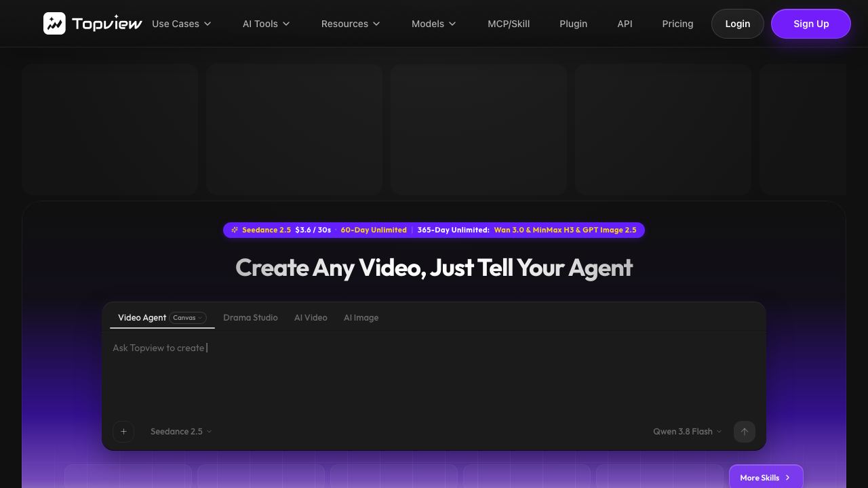Screen dimensions: 868x488
Task: Go to the MCP/Skill page
Action: click(x=509, y=24)
